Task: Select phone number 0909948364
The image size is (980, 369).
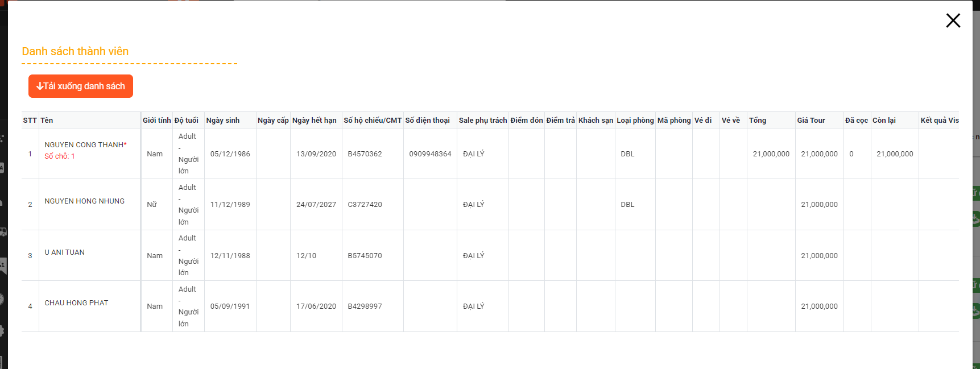Action: 430,154
